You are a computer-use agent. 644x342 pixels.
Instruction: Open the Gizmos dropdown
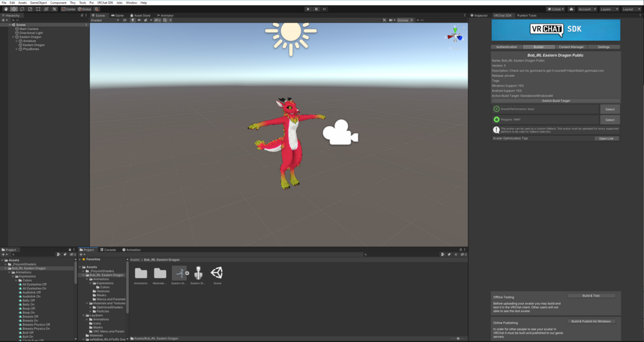pos(405,20)
